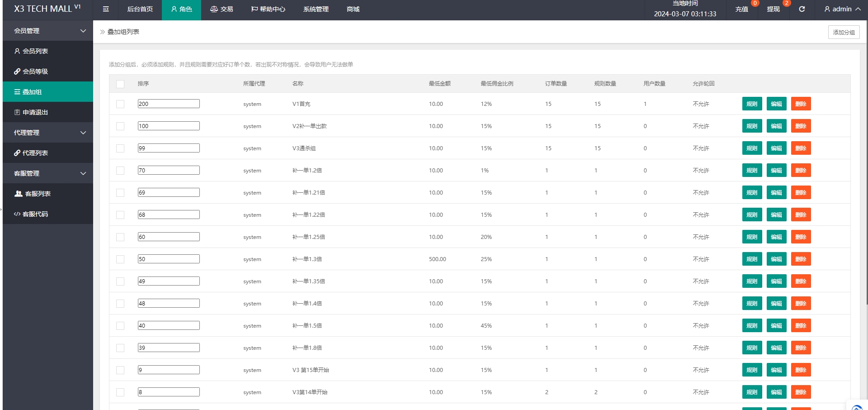
Task: Open the 交易 menu tab
Action: point(222,9)
